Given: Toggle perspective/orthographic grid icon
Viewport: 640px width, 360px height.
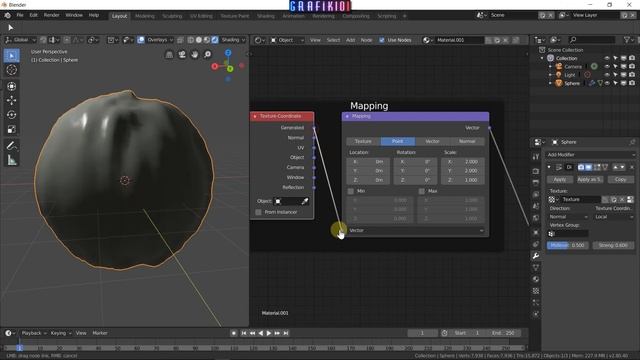Looking at the screenshot, I should click(x=169, y=55).
